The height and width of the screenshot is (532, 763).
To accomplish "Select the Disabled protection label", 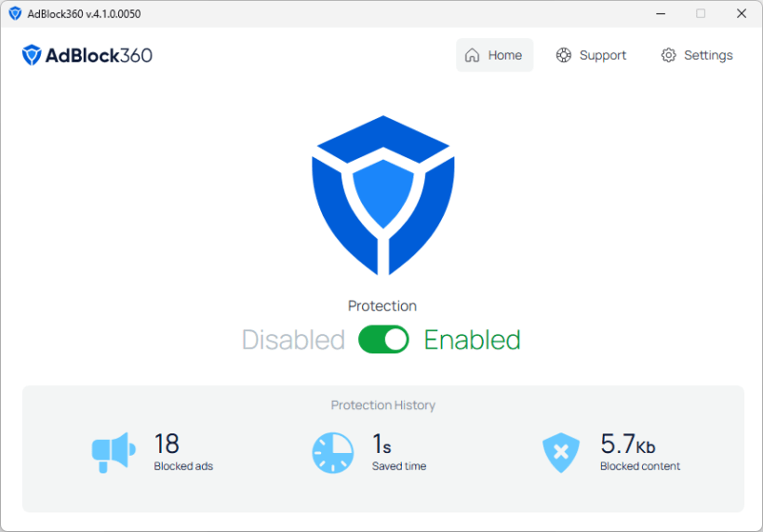I will tap(293, 339).
